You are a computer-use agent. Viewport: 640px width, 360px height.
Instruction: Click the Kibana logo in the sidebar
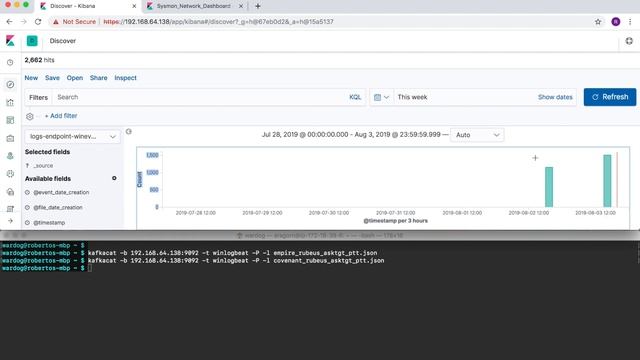click(10, 40)
